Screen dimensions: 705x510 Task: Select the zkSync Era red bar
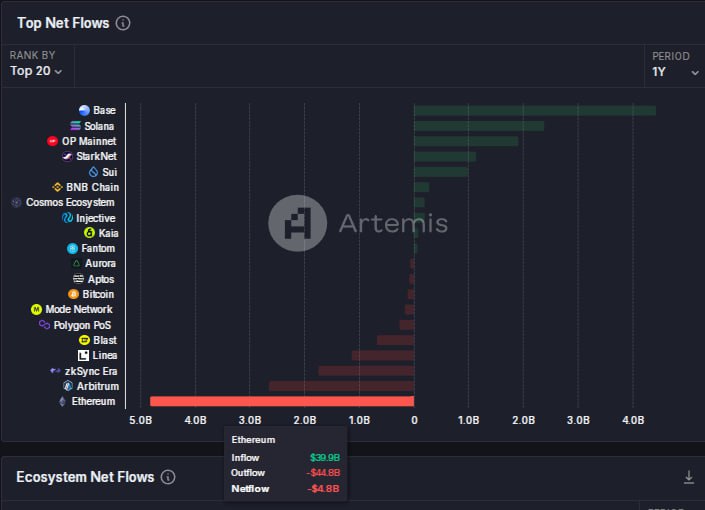pyautogui.click(x=366, y=371)
